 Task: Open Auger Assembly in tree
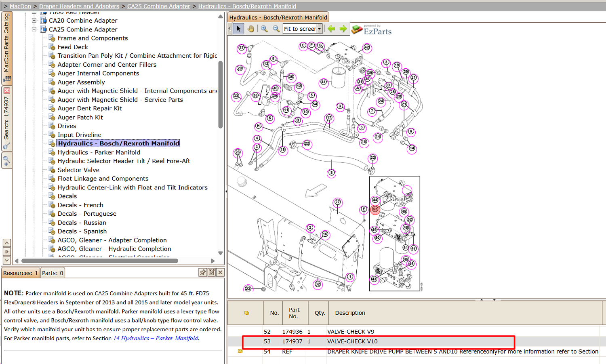[x=81, y=82]
